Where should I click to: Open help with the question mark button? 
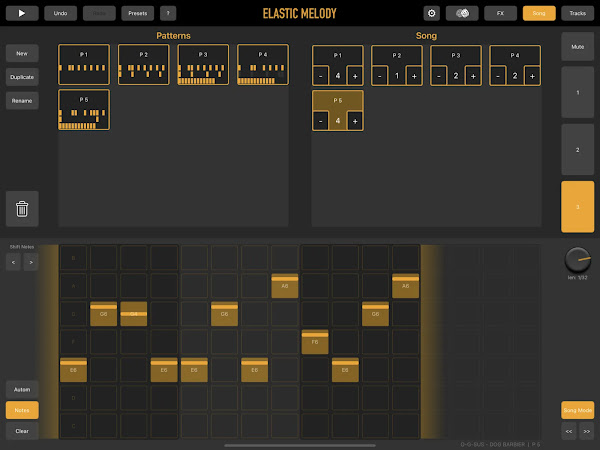168,13
